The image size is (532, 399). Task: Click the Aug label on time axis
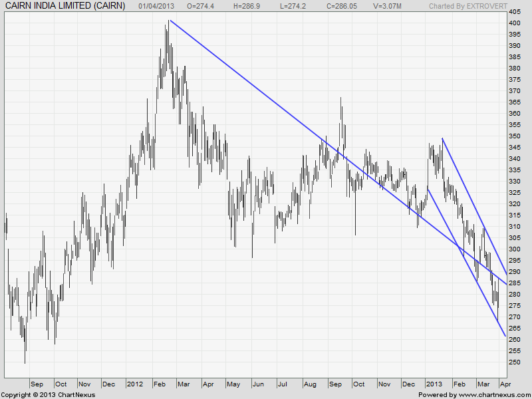tap(309, 384)
